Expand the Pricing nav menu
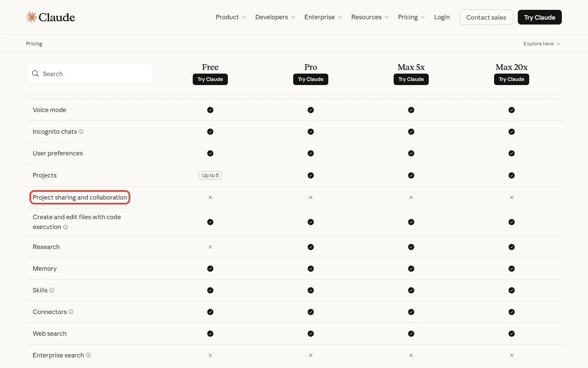 click(411, 17)
